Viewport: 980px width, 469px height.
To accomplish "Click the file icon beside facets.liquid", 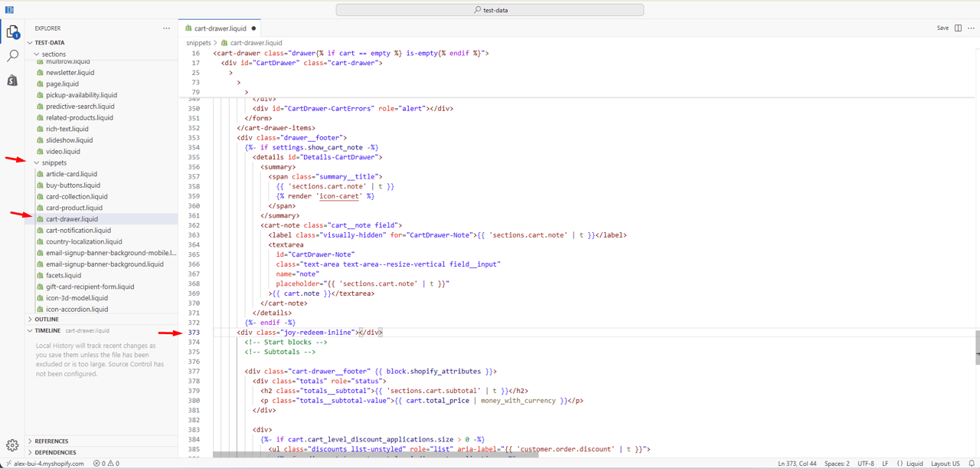I will (x=41, y=275).
